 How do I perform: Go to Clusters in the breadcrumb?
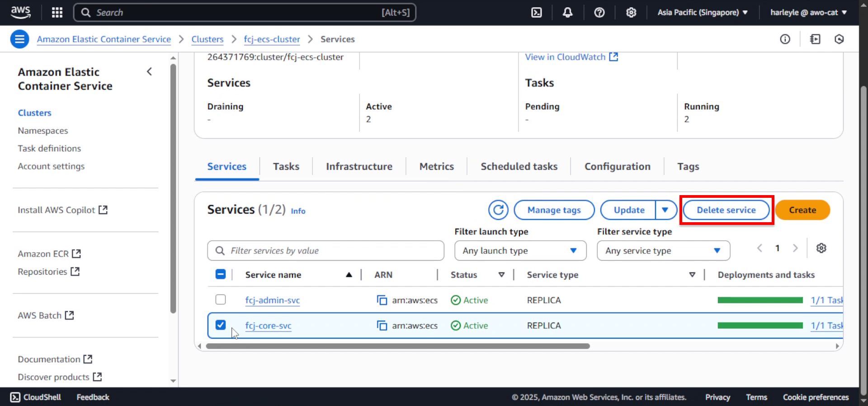[x=207, y=39]
